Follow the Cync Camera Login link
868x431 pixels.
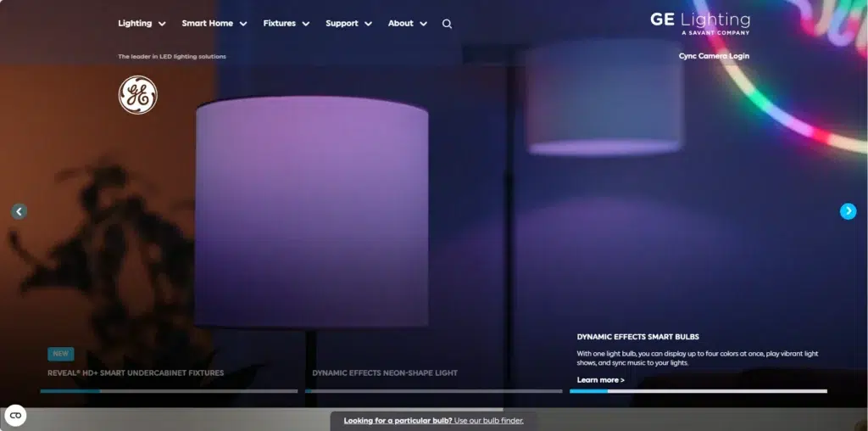point(714,56)
